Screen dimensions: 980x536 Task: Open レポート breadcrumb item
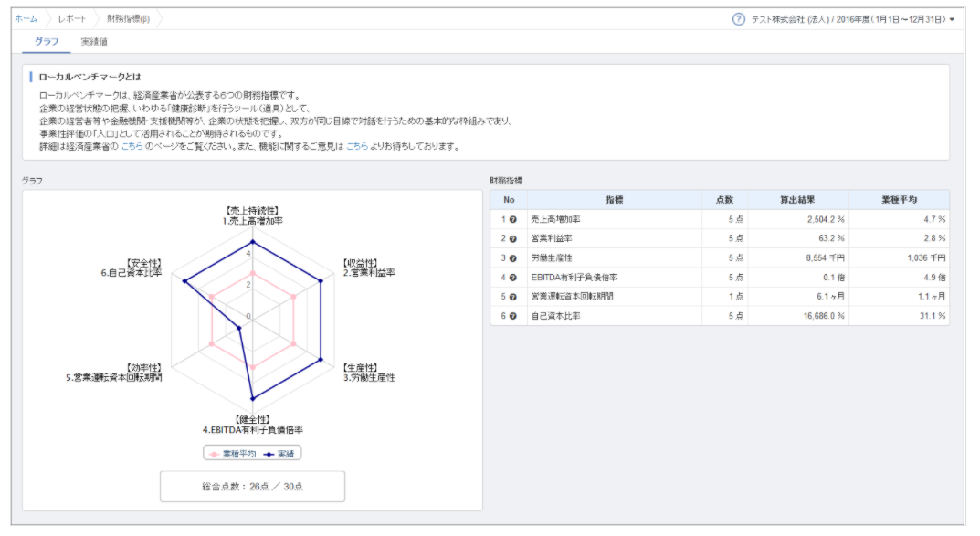tap(72, 18)
